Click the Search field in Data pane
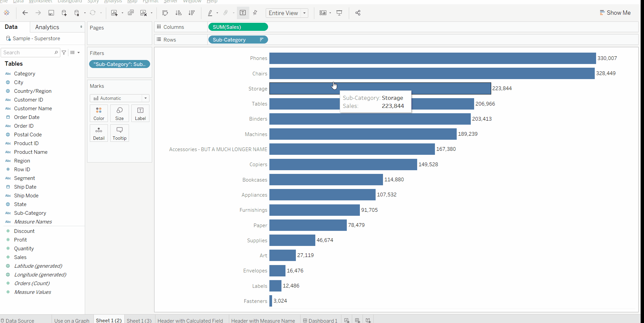Viewport: 644px width, 323px height. coord(28,53)
